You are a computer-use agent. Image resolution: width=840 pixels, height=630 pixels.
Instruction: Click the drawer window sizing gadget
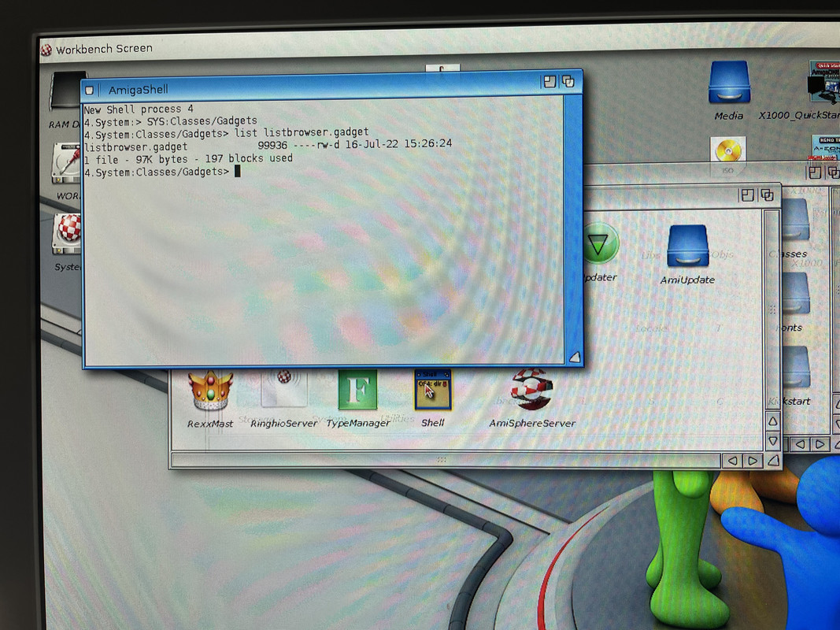[773, 461]
